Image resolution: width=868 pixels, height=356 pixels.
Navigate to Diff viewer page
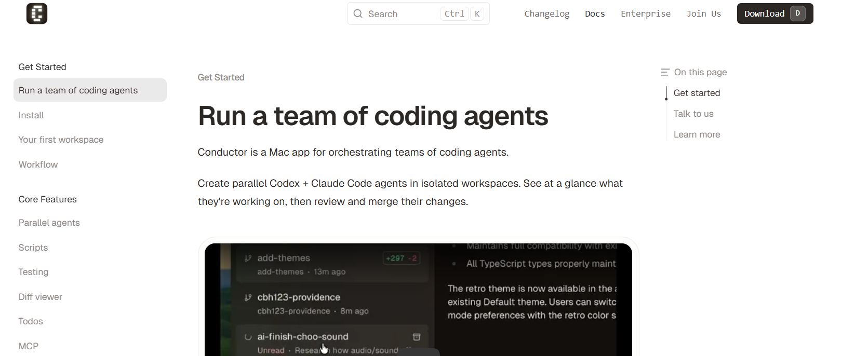[x=40, y=297]
